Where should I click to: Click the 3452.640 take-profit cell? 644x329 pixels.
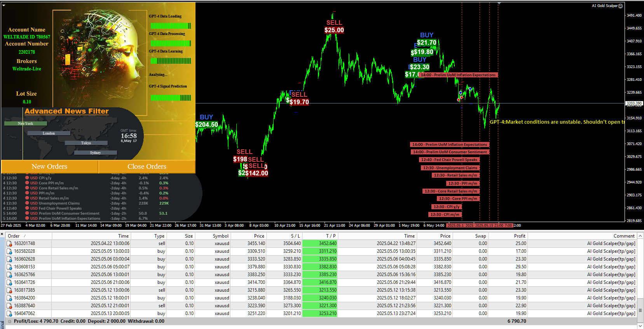click(319, 243)
